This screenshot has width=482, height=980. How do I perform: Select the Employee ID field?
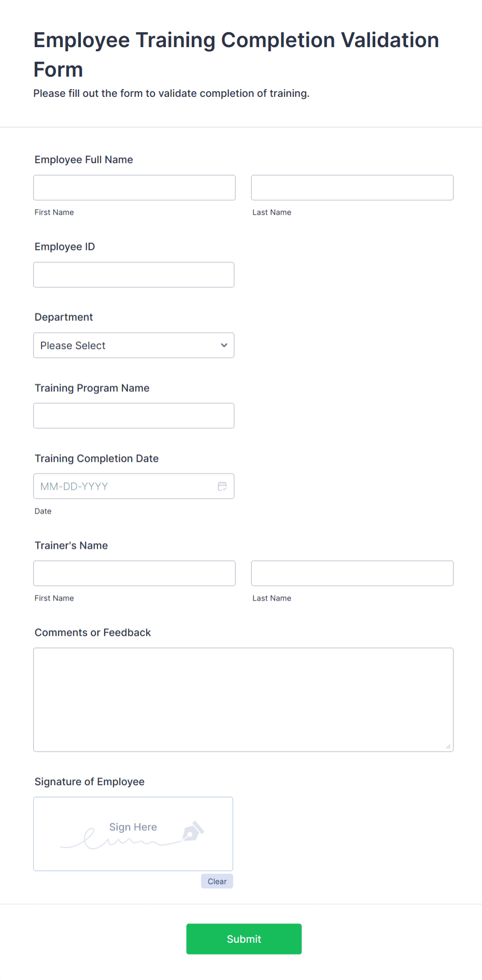pos(134,275)
